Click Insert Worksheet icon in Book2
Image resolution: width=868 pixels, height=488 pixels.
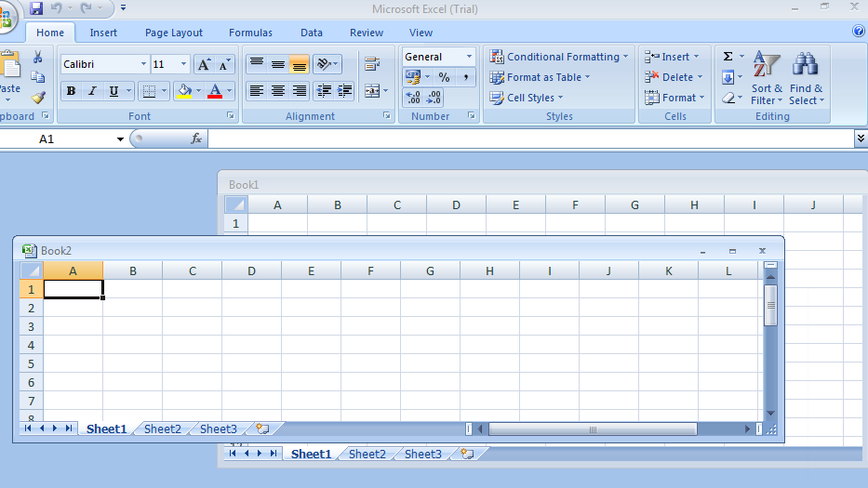coord(262,429)
